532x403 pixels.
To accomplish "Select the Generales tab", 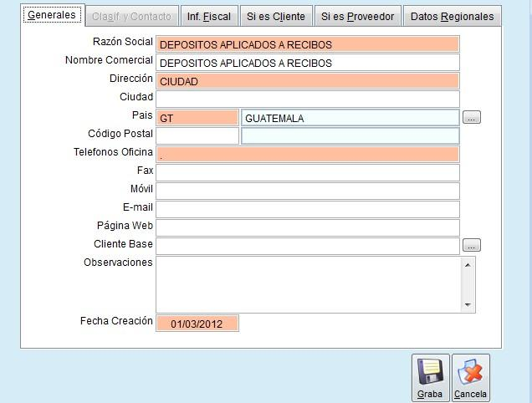I will 52,15.
